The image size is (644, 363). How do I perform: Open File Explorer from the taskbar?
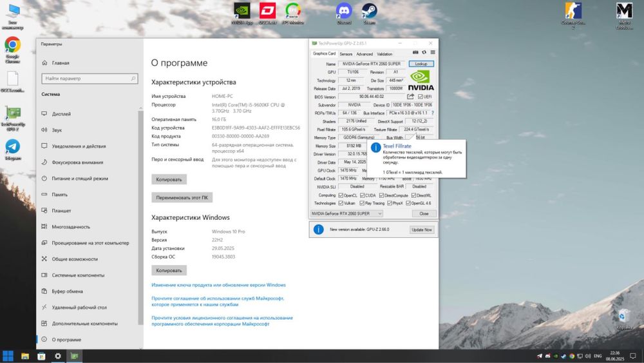[25, 356]
